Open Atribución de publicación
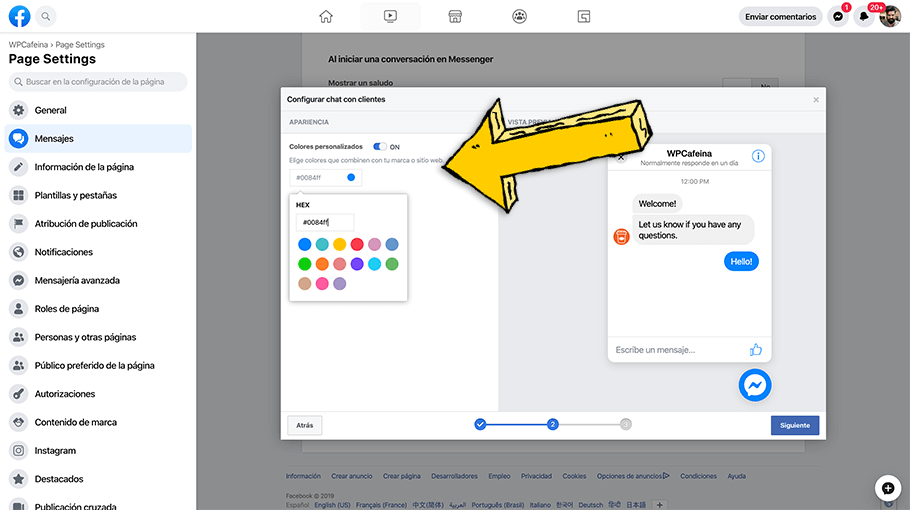 tap(98, 223)
